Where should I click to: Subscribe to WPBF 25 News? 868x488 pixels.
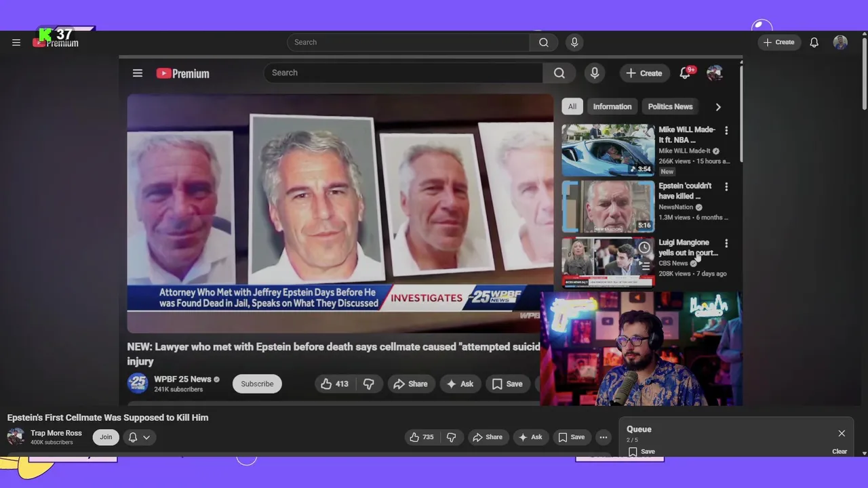tap(257, 384)
